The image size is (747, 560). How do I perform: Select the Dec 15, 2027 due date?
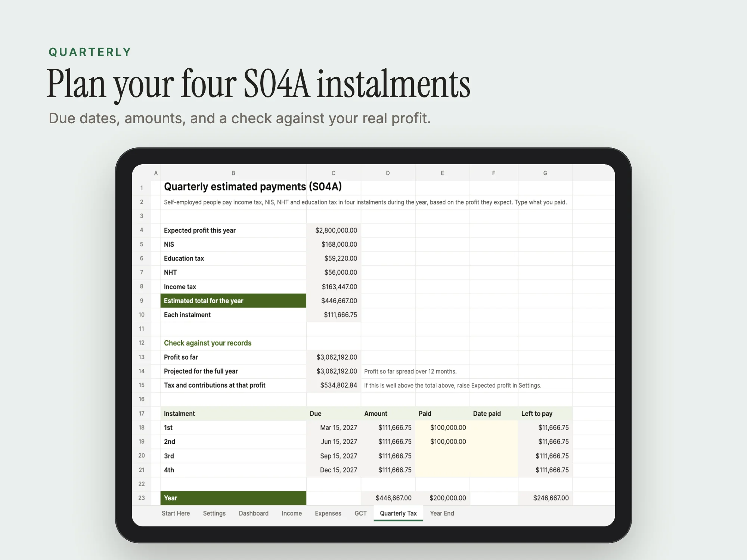334,470
